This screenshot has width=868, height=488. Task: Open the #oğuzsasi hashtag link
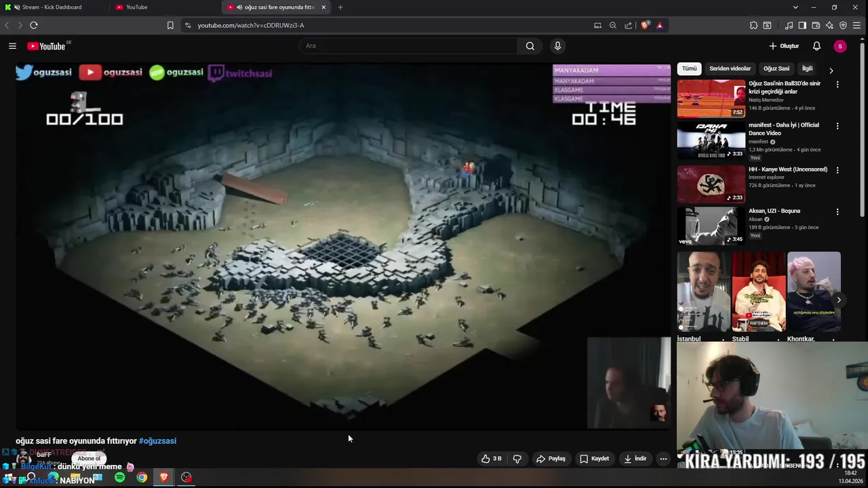point(157,441)
